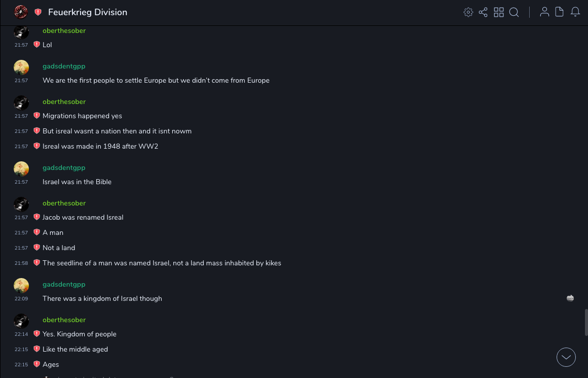The image size is (588, 378).
Task: Click the gadsdentgpp avatar beside "Israel was in the Bible"
Action: tap(21, 169)
